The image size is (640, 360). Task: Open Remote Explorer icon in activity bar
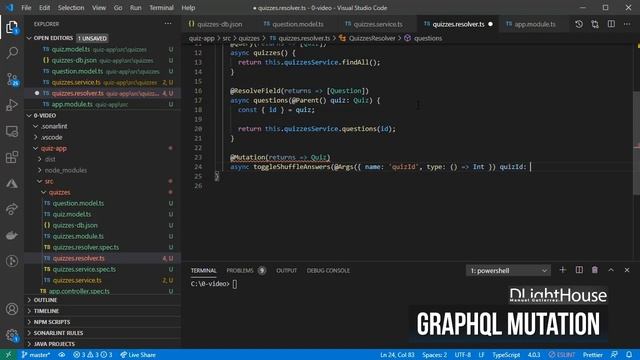(x=12, y=131)
